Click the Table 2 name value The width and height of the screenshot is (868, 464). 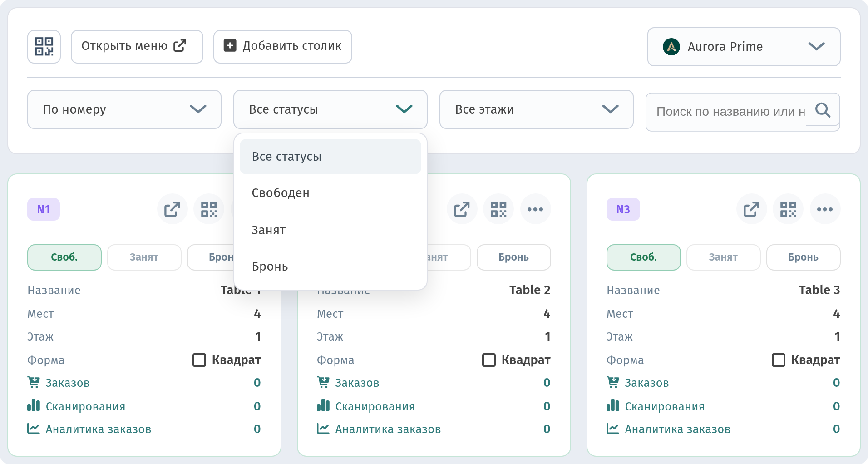pos(530,290)
